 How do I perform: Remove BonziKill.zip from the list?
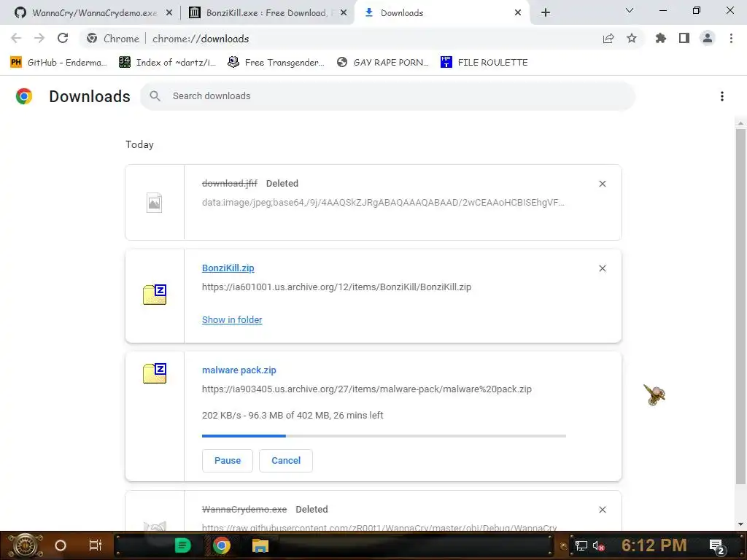[603, 268]
